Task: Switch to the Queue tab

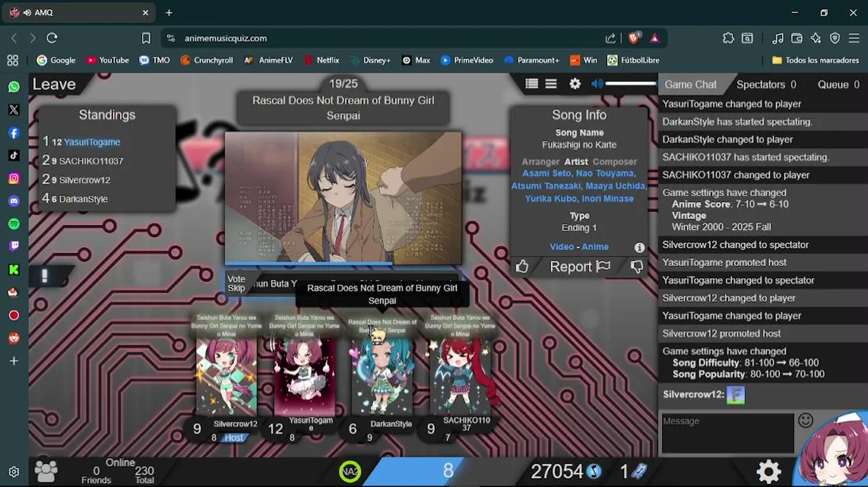Action: tap(838, 85)
